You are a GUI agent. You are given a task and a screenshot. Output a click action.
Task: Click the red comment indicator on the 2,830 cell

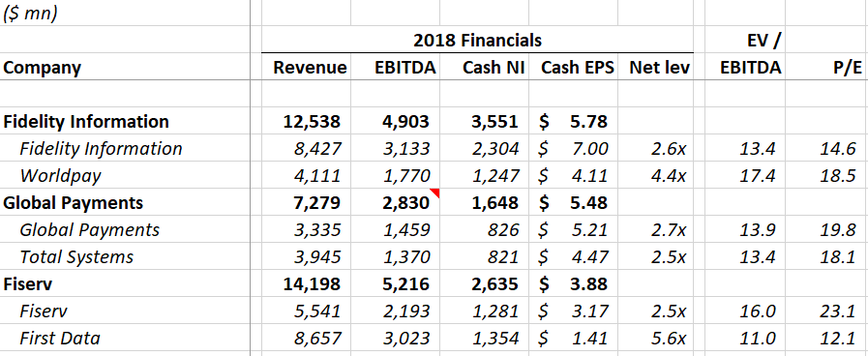(435, 193)
